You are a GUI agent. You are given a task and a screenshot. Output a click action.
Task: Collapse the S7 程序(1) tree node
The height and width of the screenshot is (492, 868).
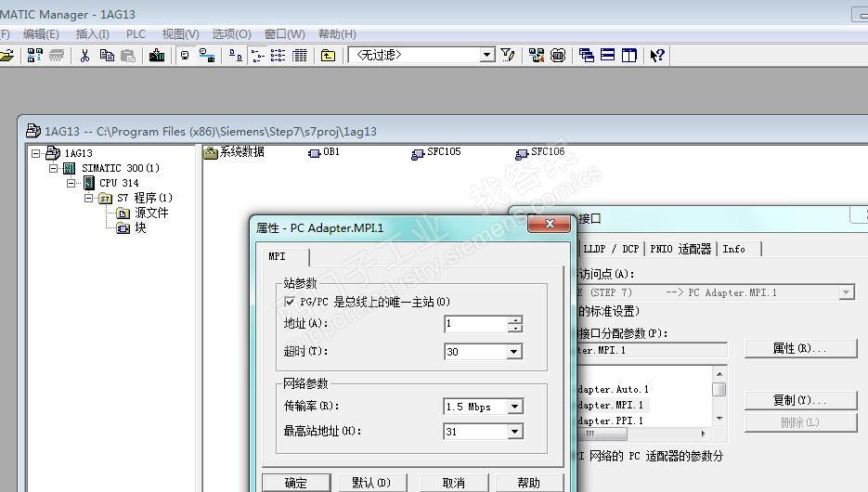coord(89,198)
